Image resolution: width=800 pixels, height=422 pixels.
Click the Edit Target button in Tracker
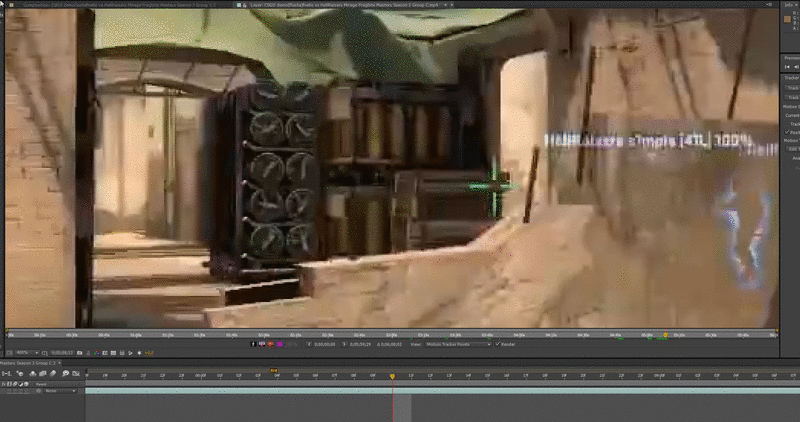[x=793, y=148]
